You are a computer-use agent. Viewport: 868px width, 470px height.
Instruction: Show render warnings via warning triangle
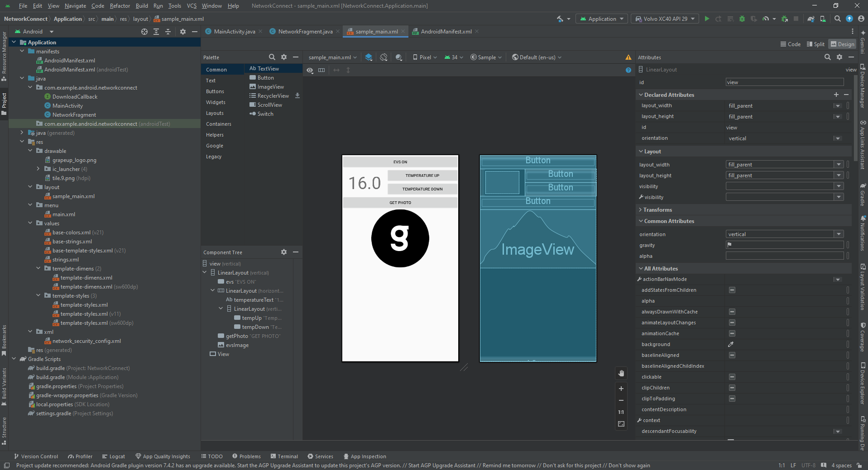628,57
